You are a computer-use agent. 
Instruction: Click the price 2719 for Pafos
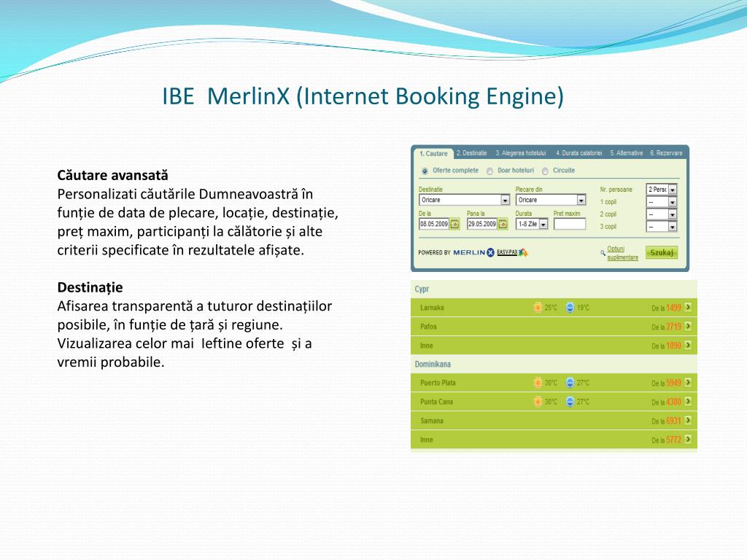click(x=673, y=327)
